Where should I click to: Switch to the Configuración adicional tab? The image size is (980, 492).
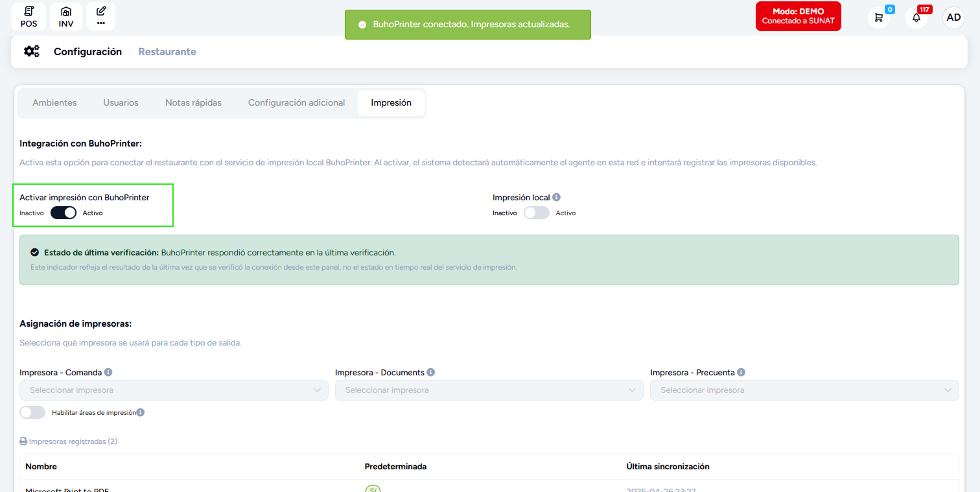click(x=296, y=103)
